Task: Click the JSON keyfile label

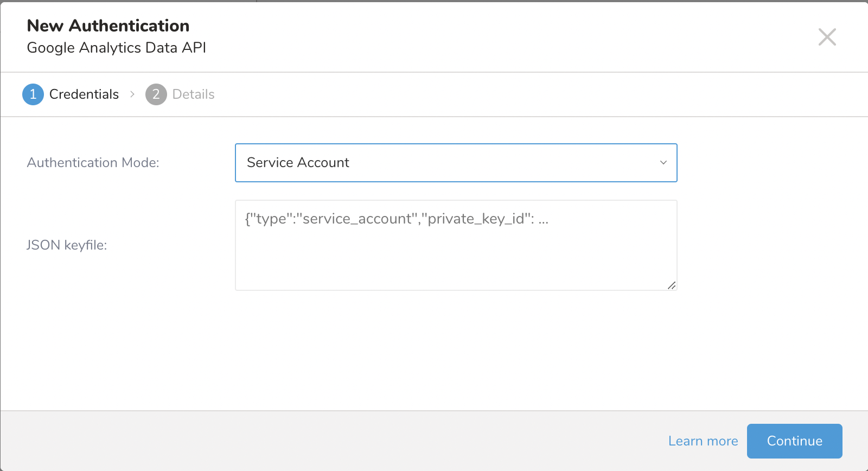Action: (x=67, y=245)
